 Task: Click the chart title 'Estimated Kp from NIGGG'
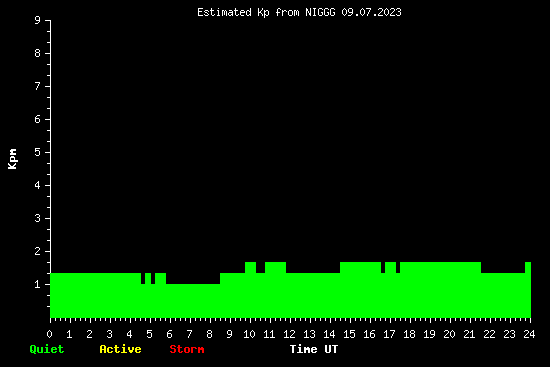pos(266,13)
